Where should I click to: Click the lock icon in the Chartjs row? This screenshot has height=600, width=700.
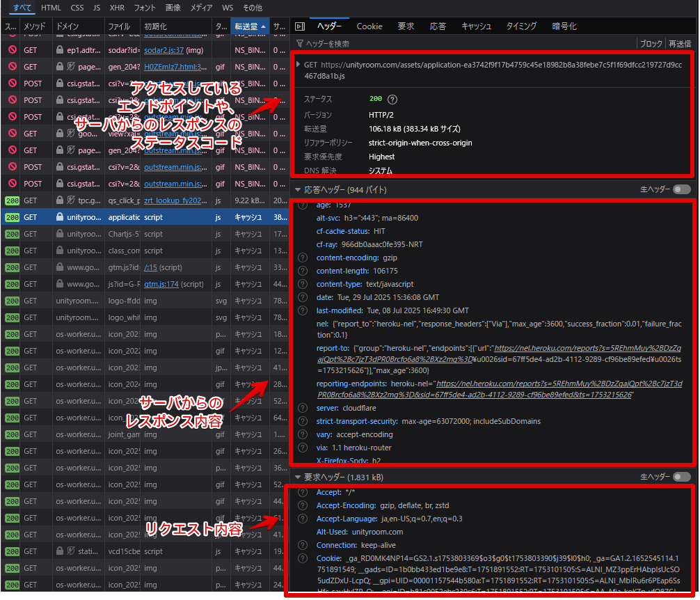pyautogui.click(x=60, y=233)
